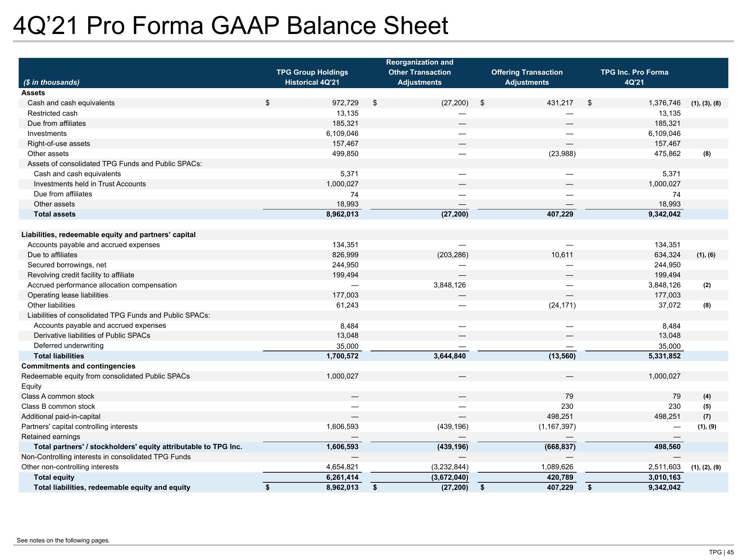Click the historical value 177,003 for operating leases
This screenshot has width=747, height=560.
pyautogui.click(x=345, y=295)
